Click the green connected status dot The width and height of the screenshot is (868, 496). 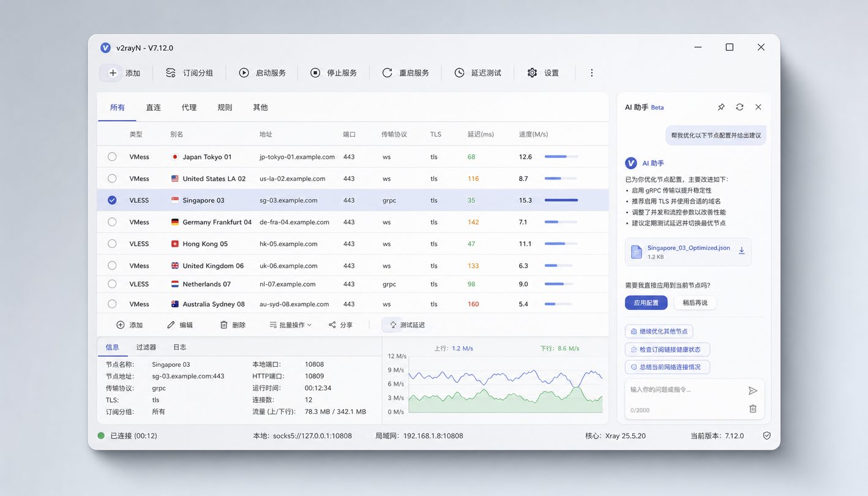pos(101,435)
